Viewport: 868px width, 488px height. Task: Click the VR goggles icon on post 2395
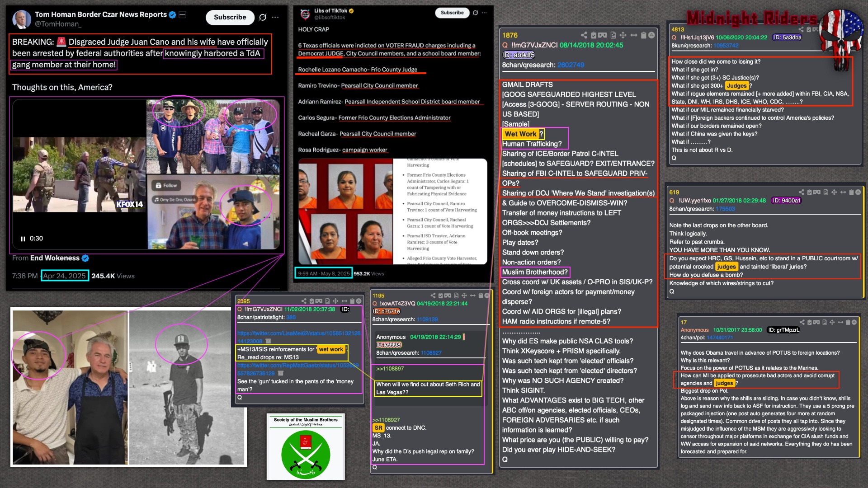point(319,301)
